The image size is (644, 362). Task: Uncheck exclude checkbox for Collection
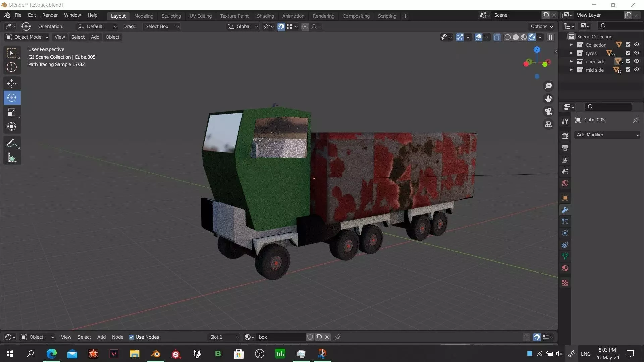pos(628,45)
